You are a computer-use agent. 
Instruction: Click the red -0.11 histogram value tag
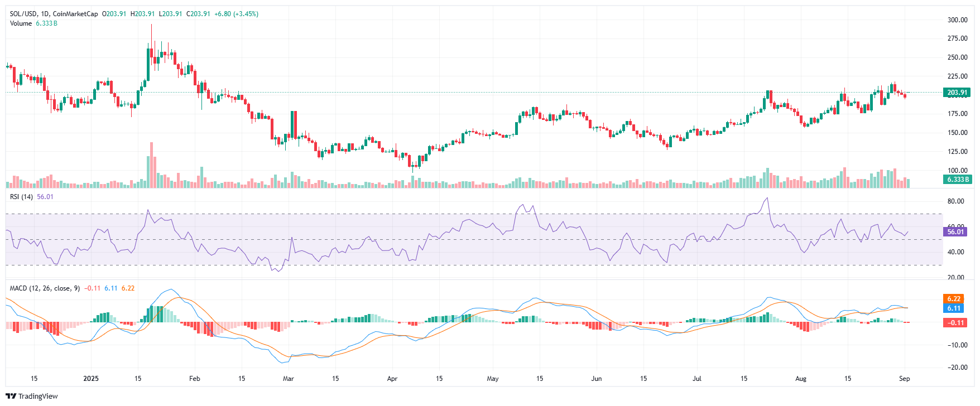pos(955,323)
